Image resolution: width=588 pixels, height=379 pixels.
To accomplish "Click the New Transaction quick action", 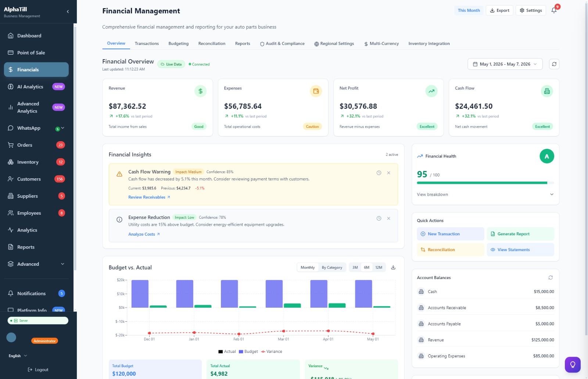I will click(450, 234).
